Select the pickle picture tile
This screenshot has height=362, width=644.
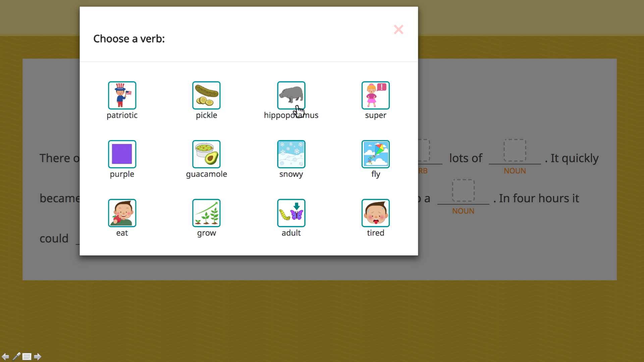206,96
